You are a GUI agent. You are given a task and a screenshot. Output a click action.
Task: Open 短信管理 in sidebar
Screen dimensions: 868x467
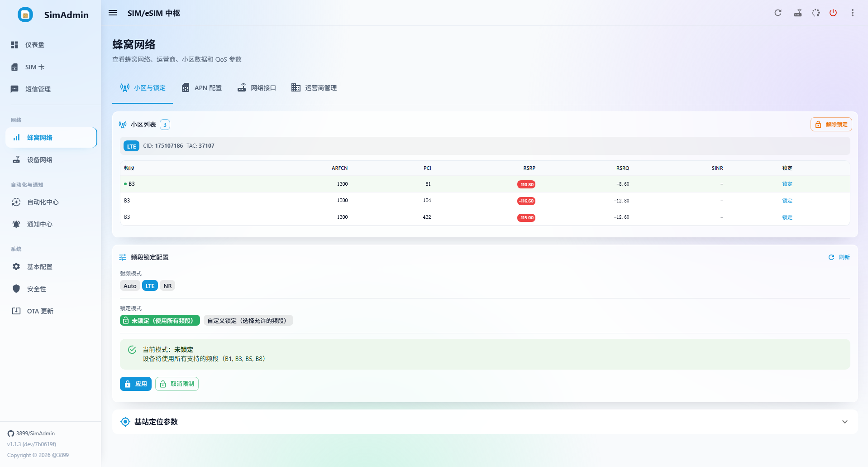point(51,89)
